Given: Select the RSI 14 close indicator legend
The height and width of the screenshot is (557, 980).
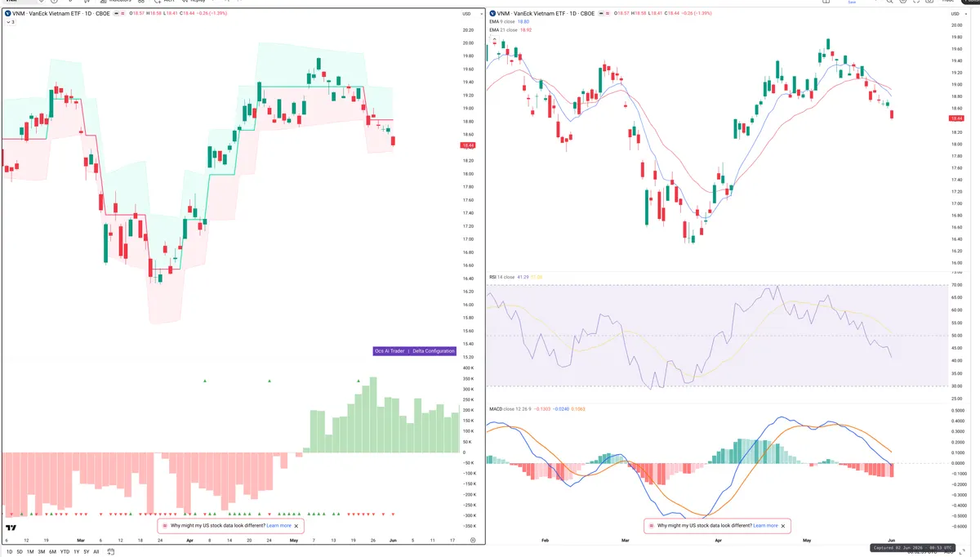Looking at the screenshot, I should pyautogui.click(x=501, y=277).
